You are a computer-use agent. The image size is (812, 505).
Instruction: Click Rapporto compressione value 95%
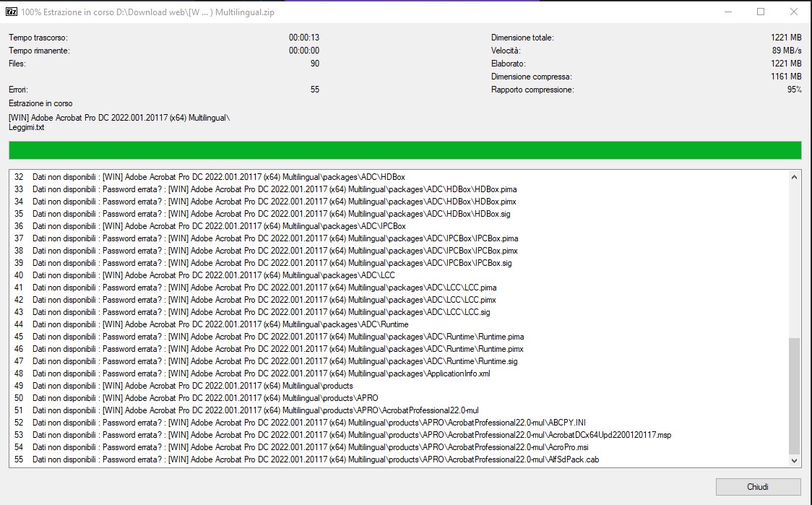coord(795,90)
